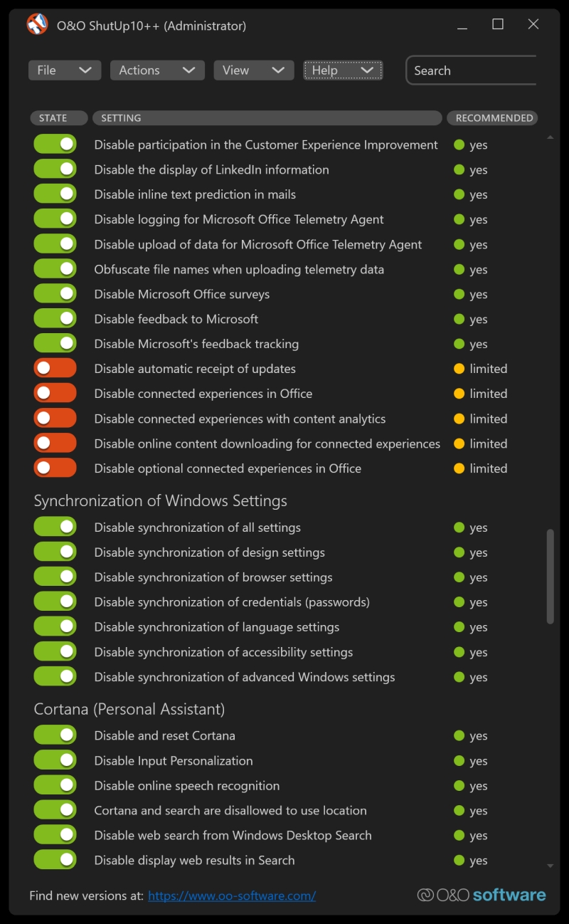Viewport: 569px width, 924px height.
Task: Click the O&O ShutUp10++ app logo icon
Action: [x=37, y=25]
